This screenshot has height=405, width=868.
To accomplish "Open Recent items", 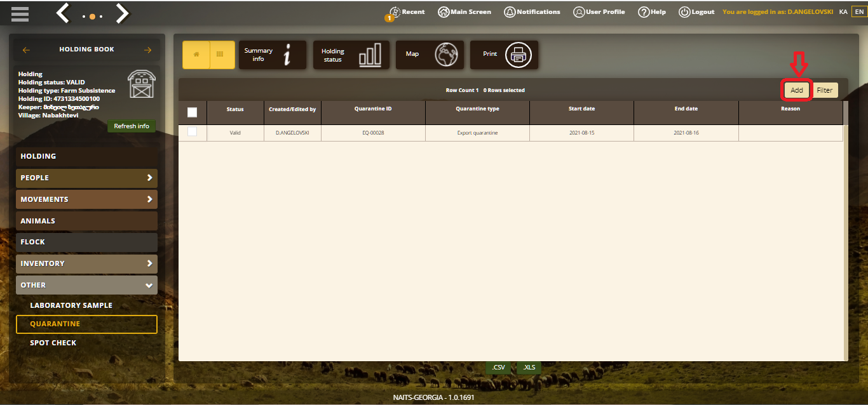I will 407,12.
